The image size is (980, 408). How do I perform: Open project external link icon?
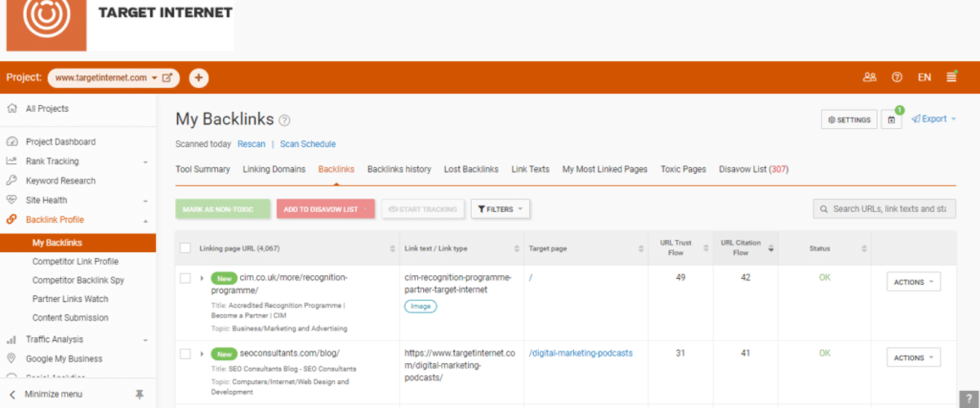pos(167,78)
